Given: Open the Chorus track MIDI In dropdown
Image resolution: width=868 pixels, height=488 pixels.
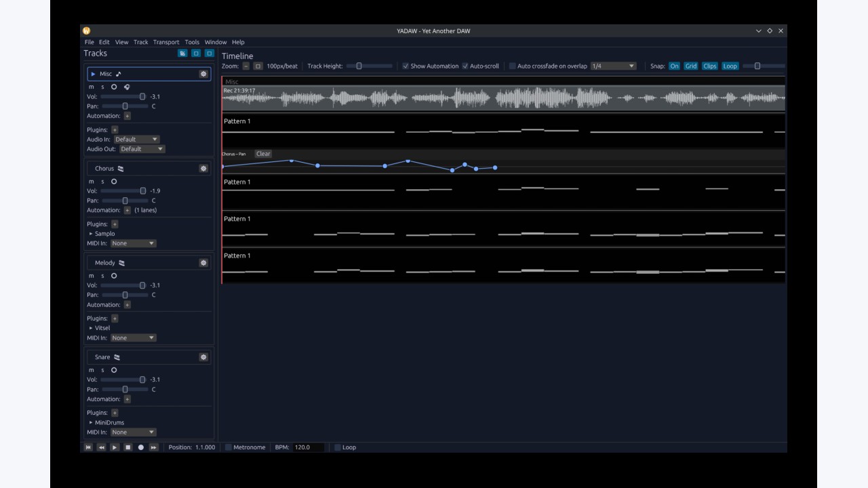Looking at the screenshot, I should pyautogui.click(x=134, y=243).
